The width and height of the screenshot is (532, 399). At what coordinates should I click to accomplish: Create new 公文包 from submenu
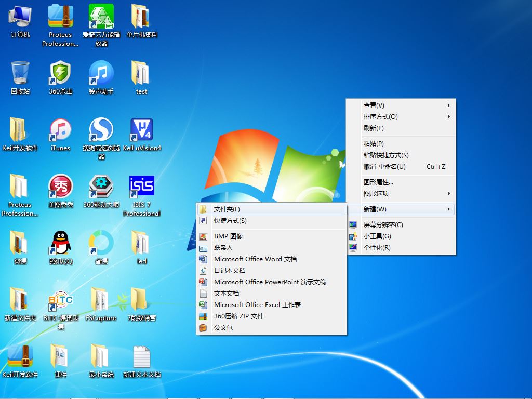point(271,327)
